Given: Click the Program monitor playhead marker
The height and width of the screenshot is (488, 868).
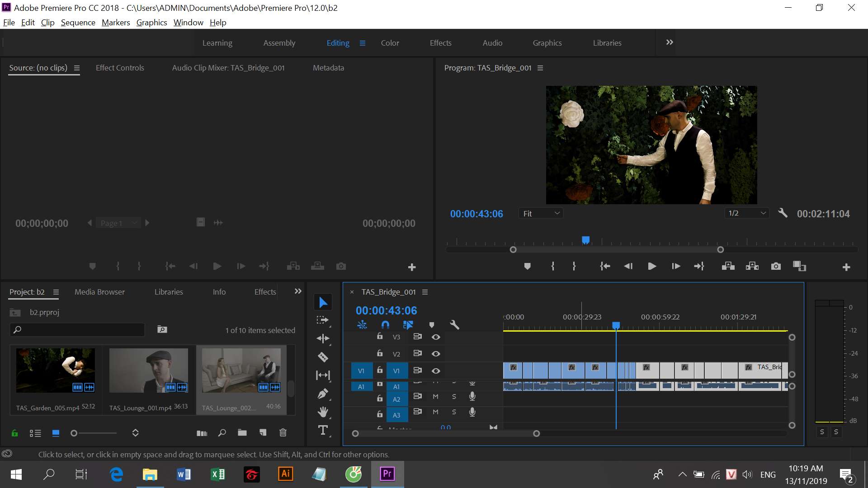Looking at the screenshot, I should 585,240.
